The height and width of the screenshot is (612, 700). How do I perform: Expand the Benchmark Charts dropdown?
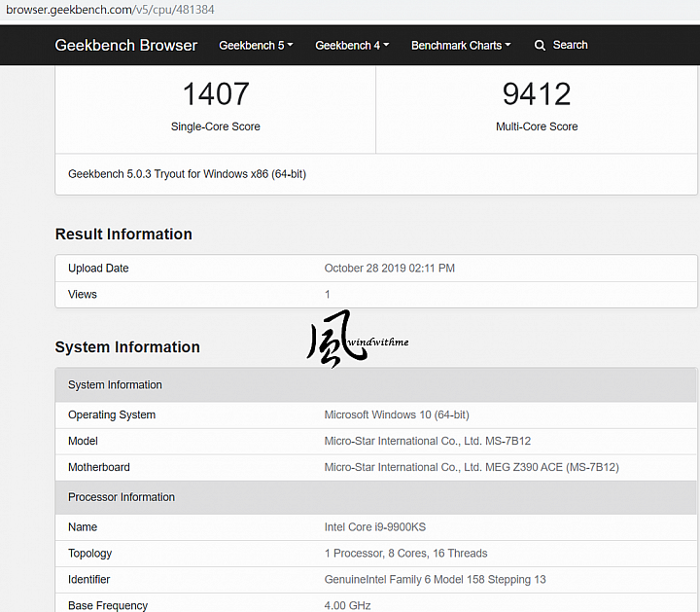pos(461,45)
